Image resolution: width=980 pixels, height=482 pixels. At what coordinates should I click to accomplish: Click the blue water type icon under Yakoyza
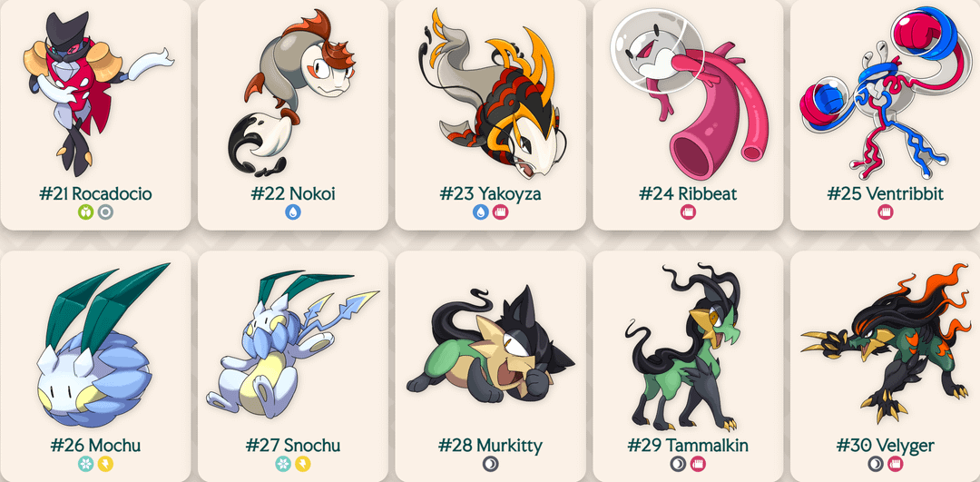point(481,212)
